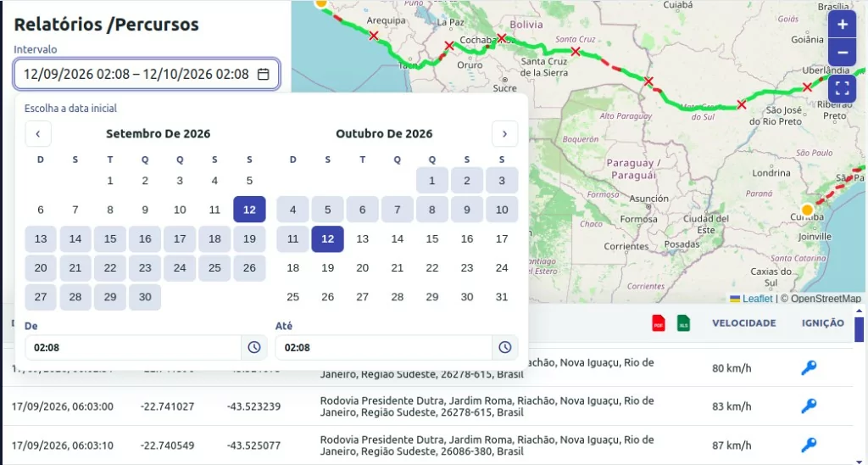The width and height of the screenshot is (868, 465).
Task: Click ignition key icon for 80 km/h row
Action: point(809,367)
